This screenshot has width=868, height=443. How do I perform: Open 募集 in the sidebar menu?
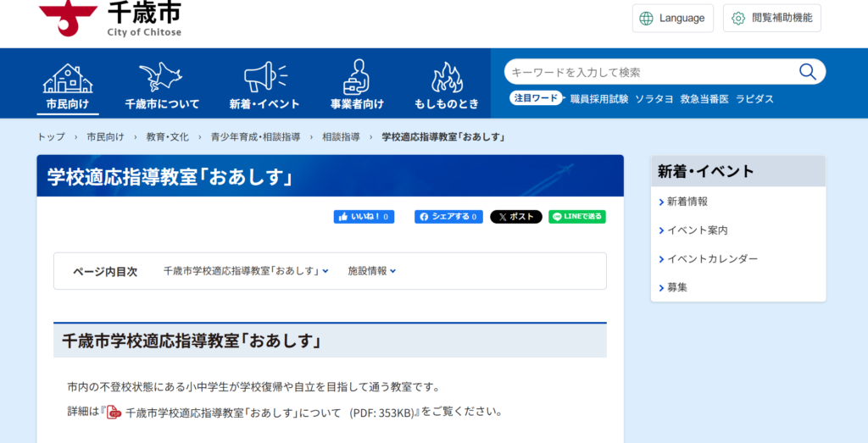point(677,288)
